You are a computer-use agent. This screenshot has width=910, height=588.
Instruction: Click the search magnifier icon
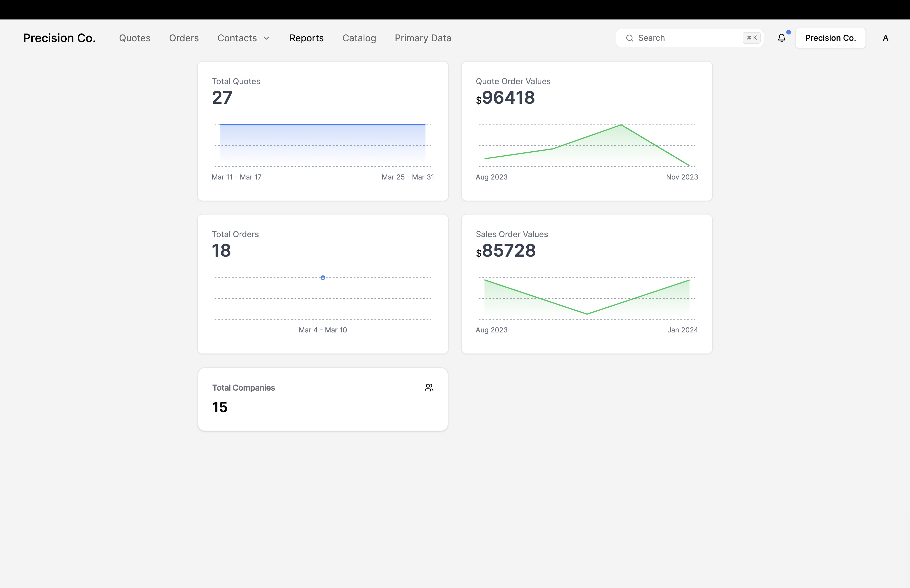point(630,38)
